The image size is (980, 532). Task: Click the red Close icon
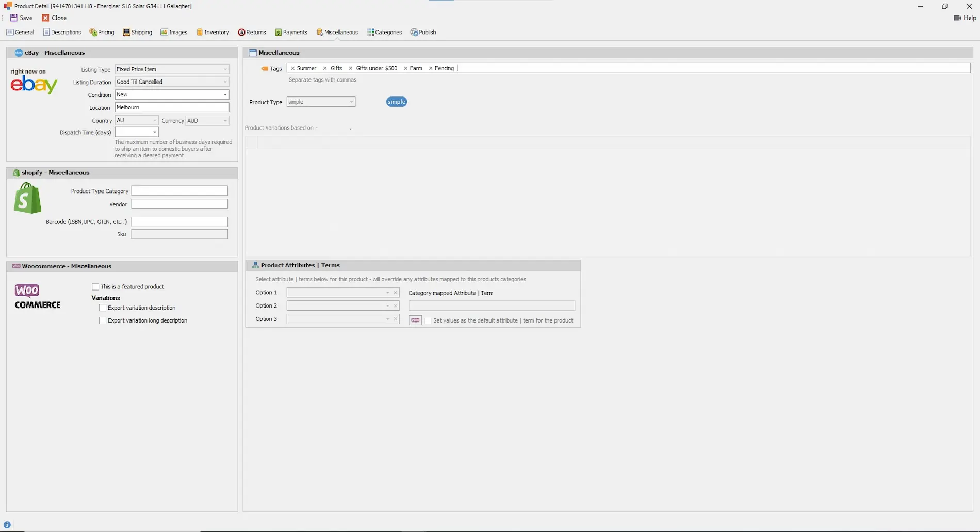pyautogui.click(x=45, y=18)
